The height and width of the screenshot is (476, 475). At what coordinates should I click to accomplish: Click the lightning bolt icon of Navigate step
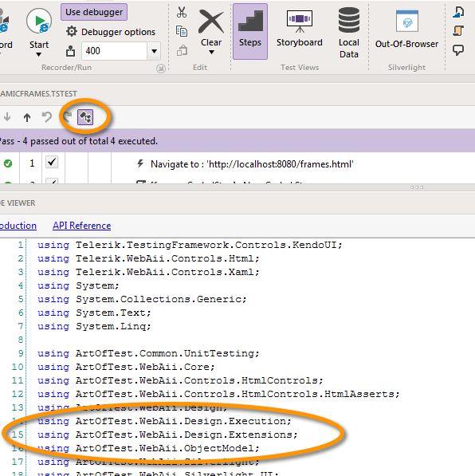point(140,163)
